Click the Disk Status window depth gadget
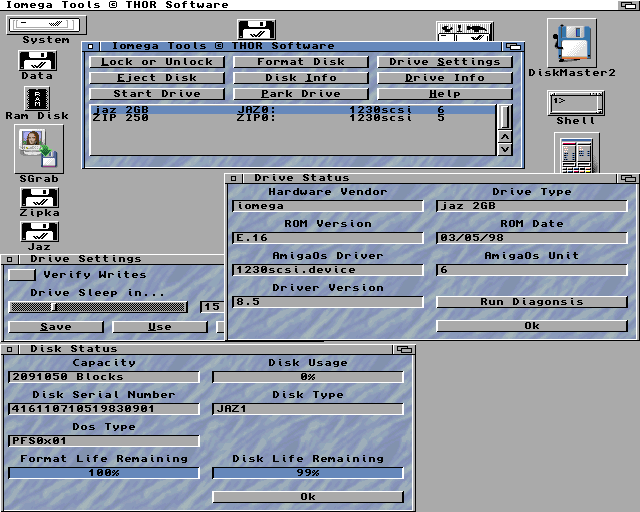The width and height of the screenshot is (640, 512). click(404, 349)
